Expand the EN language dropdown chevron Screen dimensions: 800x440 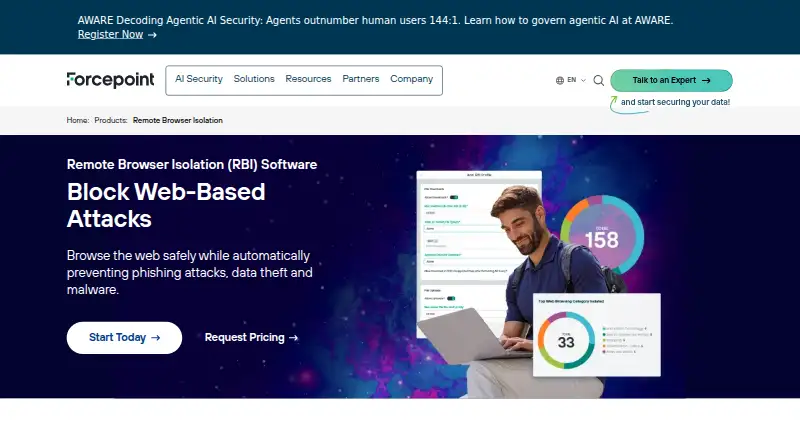coord(583,81)
